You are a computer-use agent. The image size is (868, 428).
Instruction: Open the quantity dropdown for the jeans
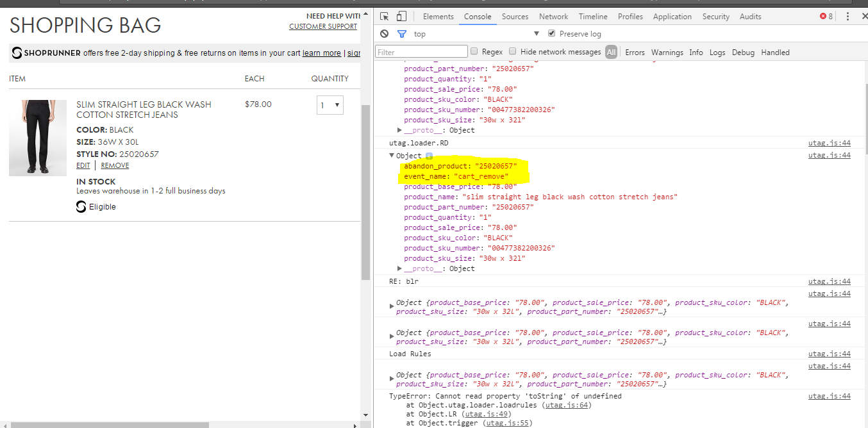[330, 105]
